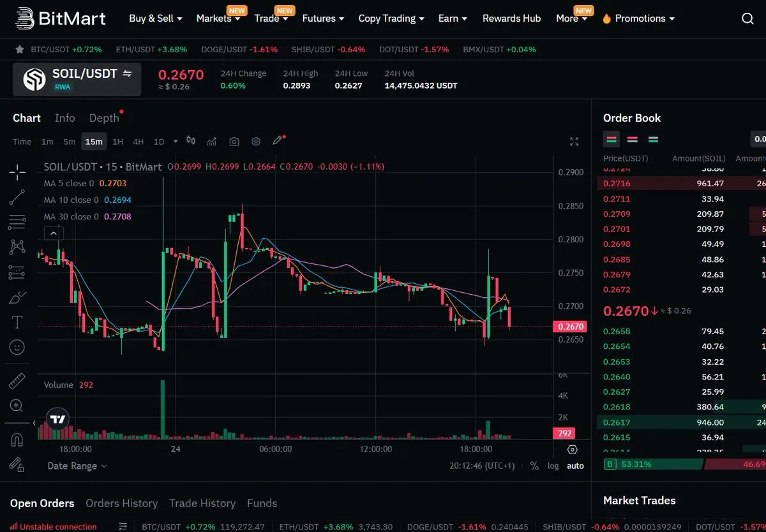This screenshot has height=532, width=766.
Task: Select the brush drawing tool
Action: [17, 297]
